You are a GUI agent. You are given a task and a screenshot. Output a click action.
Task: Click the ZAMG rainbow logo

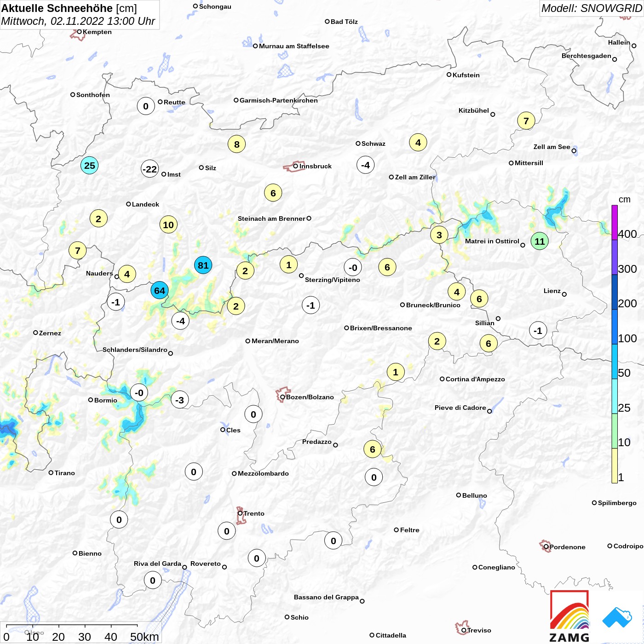(569, 616)
